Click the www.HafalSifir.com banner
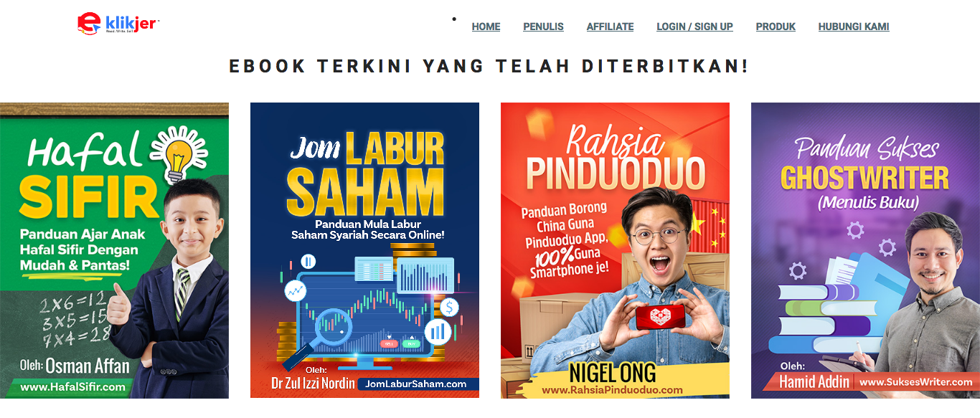The image size is (980, 418). point(73,386)
